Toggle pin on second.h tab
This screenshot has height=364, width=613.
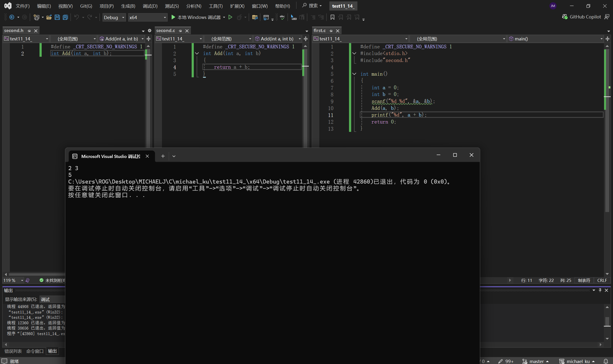click(29, 31)
